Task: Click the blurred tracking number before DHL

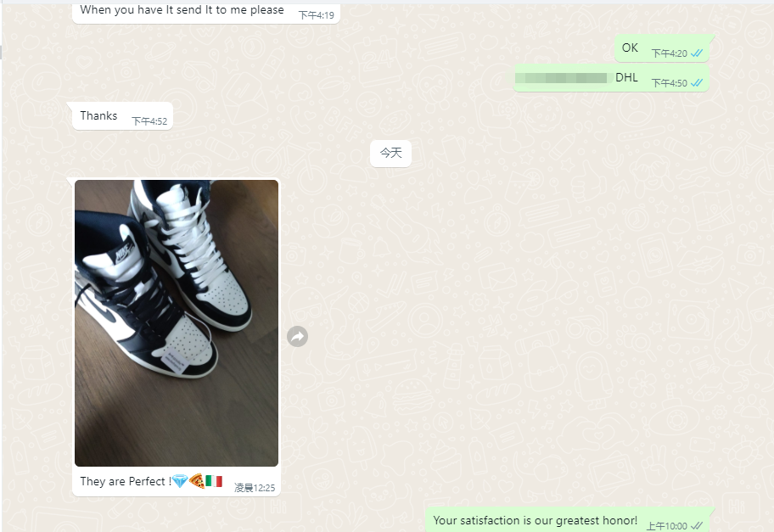Action: pyautogui.click(x=561, y=78)
